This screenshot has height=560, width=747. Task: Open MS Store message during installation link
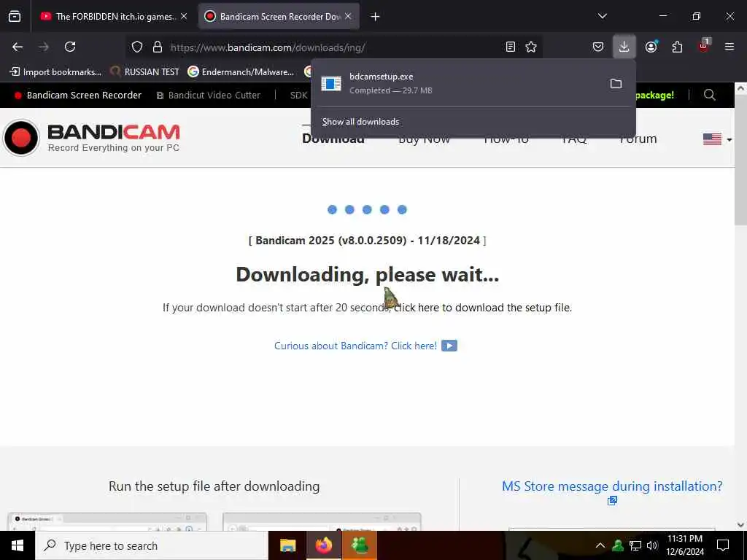[x=612, y=486]
